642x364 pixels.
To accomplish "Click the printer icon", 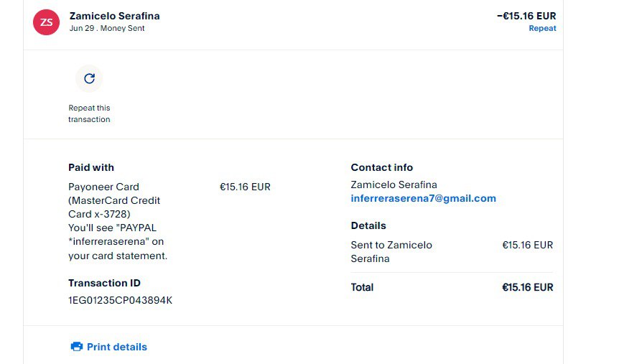I will pos(77,347).
